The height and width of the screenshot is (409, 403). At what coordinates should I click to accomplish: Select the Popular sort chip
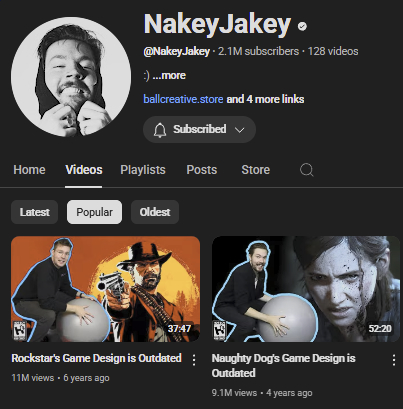point(94,212)
